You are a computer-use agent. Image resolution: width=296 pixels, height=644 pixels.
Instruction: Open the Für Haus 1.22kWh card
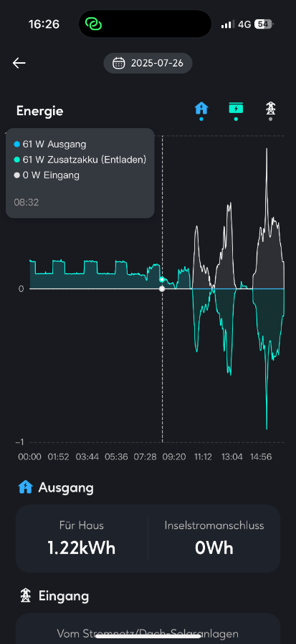(82, 538)
